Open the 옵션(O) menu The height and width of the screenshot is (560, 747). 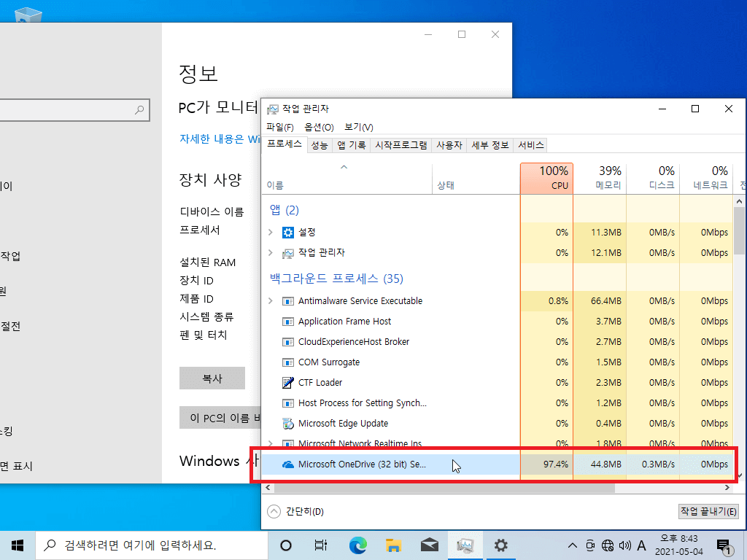(320, 127)
